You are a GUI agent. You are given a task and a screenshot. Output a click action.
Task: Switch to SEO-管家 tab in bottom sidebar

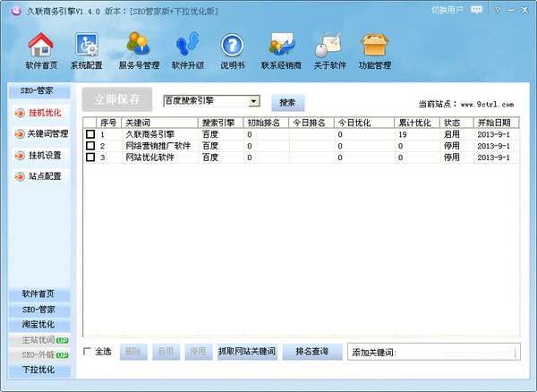click(x=39, y=310)
